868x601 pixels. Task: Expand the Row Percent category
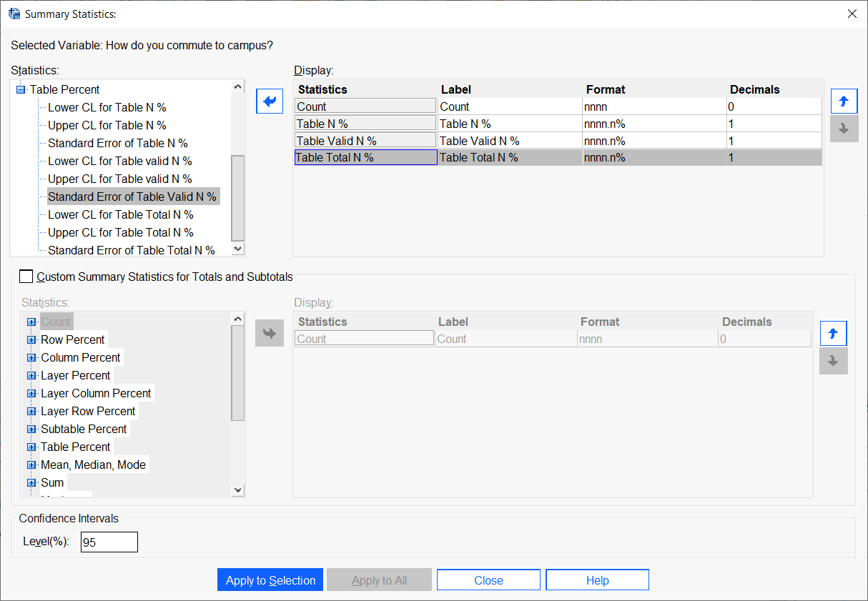30,339
